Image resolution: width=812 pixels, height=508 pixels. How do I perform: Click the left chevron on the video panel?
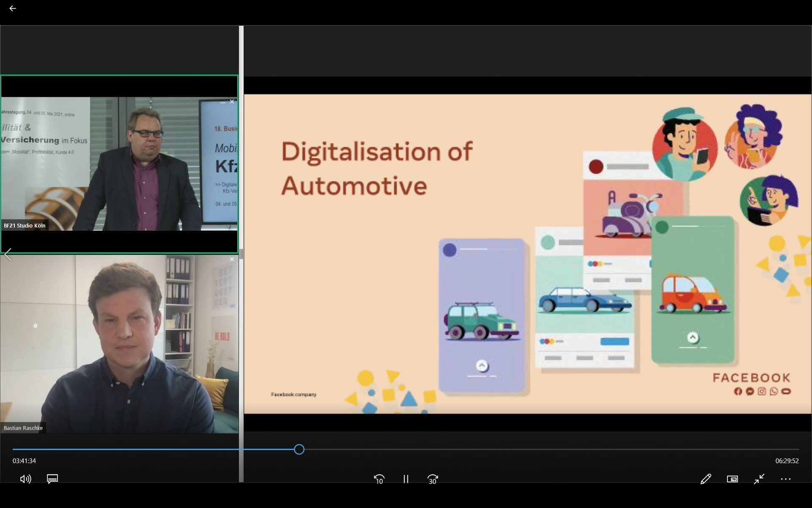pos(8,254)
